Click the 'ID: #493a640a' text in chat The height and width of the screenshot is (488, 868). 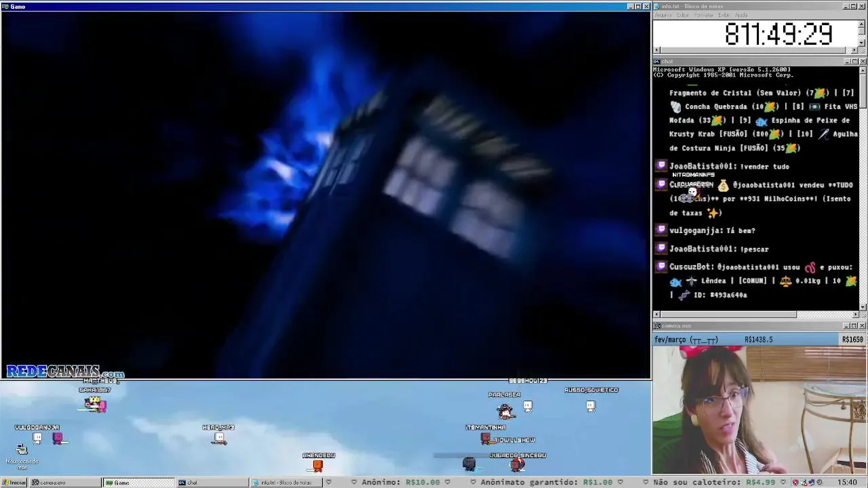point(720,295)
